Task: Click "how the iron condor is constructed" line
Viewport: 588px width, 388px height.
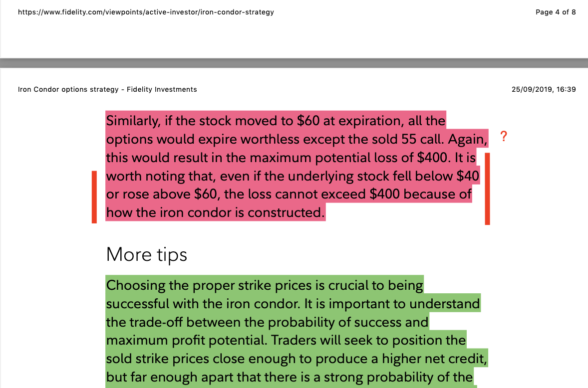Action: click(215, 213)
